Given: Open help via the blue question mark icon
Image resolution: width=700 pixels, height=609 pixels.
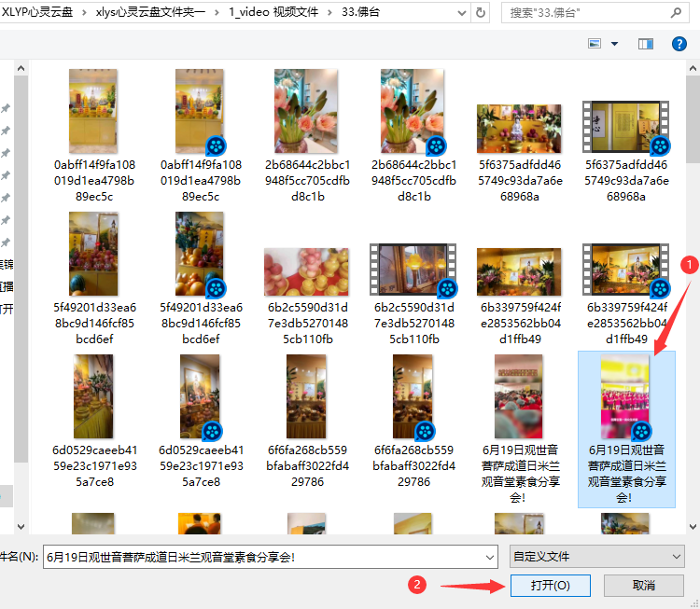Looking at the screenshot, I should [x=679, y=44].
